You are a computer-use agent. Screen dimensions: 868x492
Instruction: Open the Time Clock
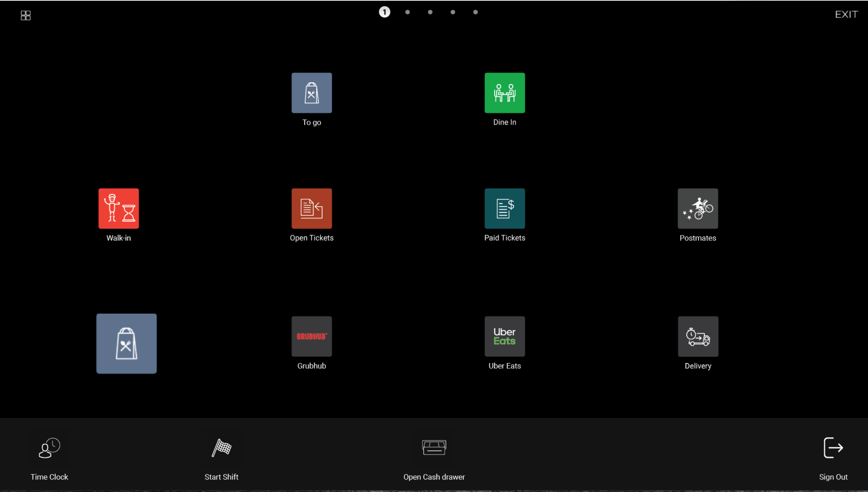(49, 448)
